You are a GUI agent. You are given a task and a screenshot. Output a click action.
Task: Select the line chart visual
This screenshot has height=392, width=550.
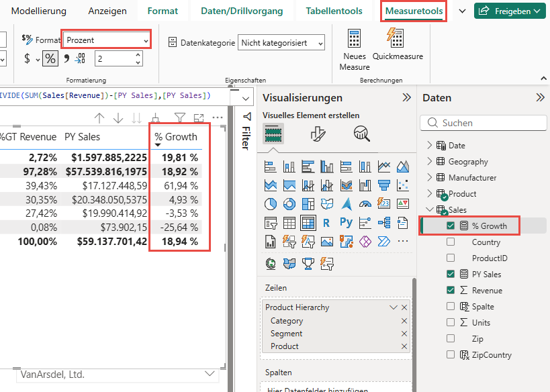click(x=383, y=166)
